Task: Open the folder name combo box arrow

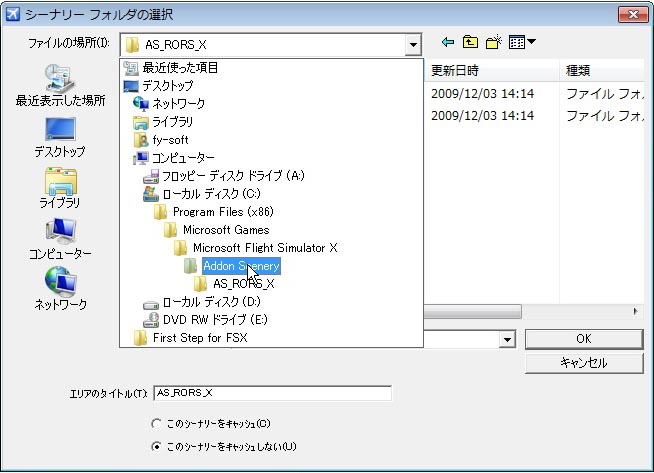Action: 507,340
